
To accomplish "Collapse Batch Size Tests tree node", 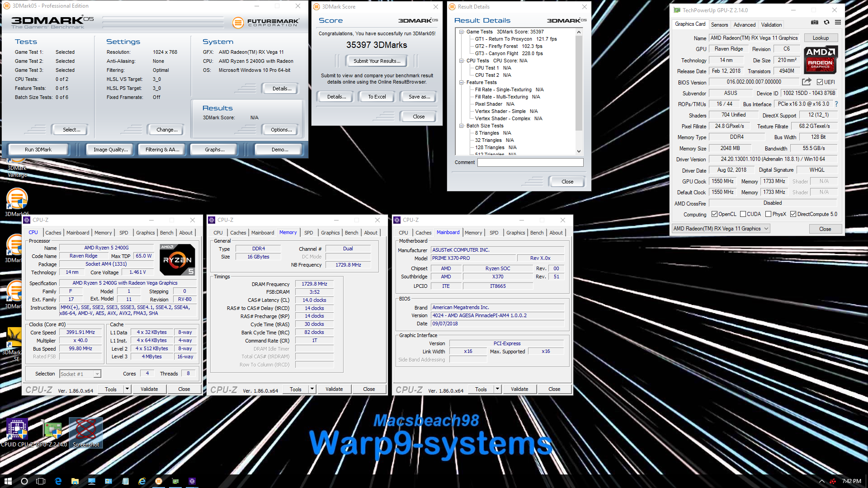I will (x=461, y=126).
